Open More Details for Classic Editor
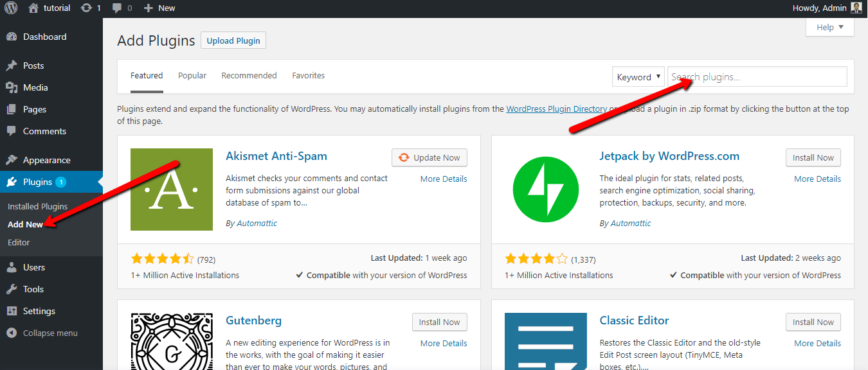The image size is (868, 370). (817, 343)
